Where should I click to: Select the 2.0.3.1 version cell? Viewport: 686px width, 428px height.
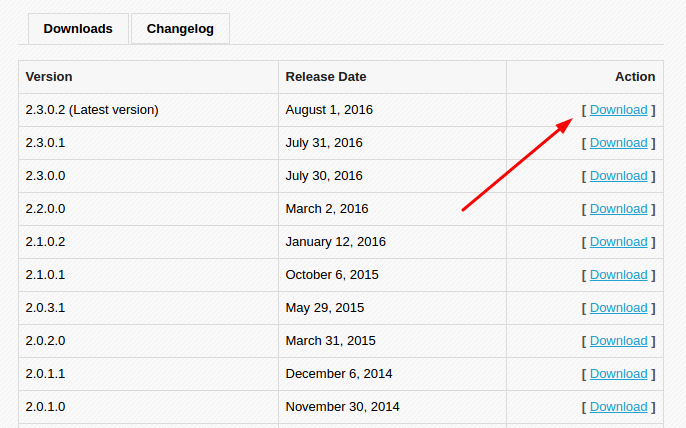[148, 308]
